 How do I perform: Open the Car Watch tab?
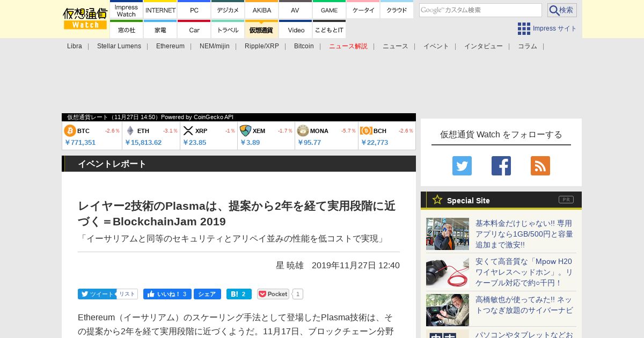pyautogui.click(x=194, y=30)
